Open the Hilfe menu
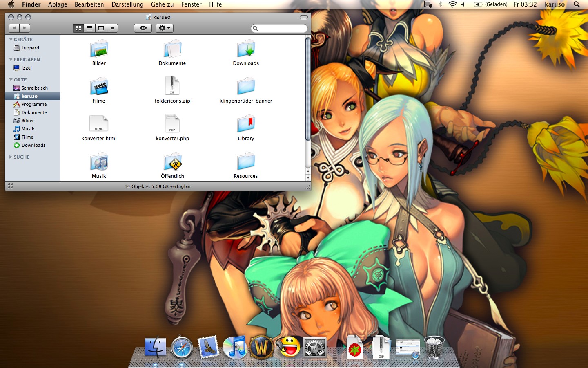The image size is (588, 368). (x=215, y=4)
